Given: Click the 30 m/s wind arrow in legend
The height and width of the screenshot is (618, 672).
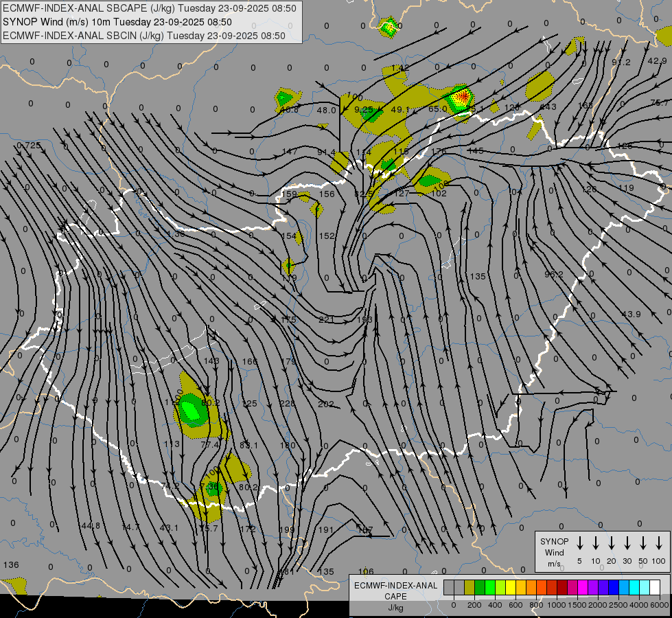Looking at the screenshot, I should pyautogui.click(x=627, y=543).
